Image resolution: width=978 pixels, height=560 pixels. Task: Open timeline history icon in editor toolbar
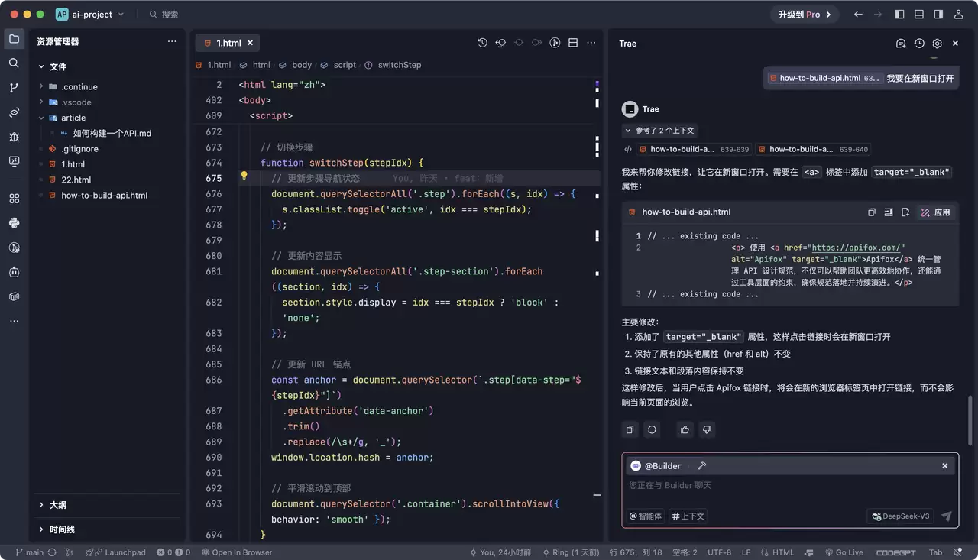point(482,44)
